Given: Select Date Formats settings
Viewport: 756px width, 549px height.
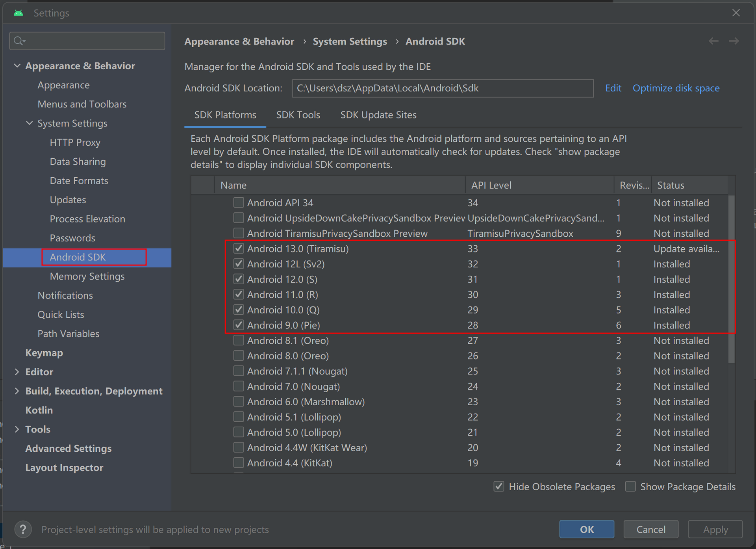Looking at the screenshot, I should 79,180.
